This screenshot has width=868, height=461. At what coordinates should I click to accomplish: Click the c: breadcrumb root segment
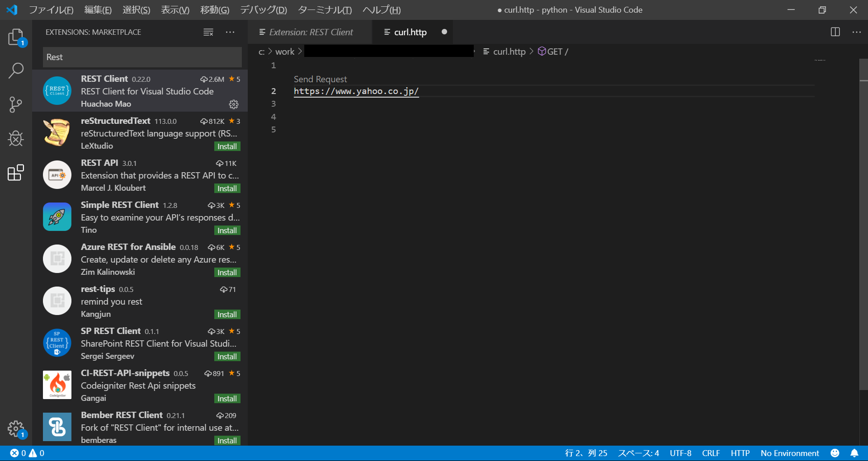[x=261, y=52]
